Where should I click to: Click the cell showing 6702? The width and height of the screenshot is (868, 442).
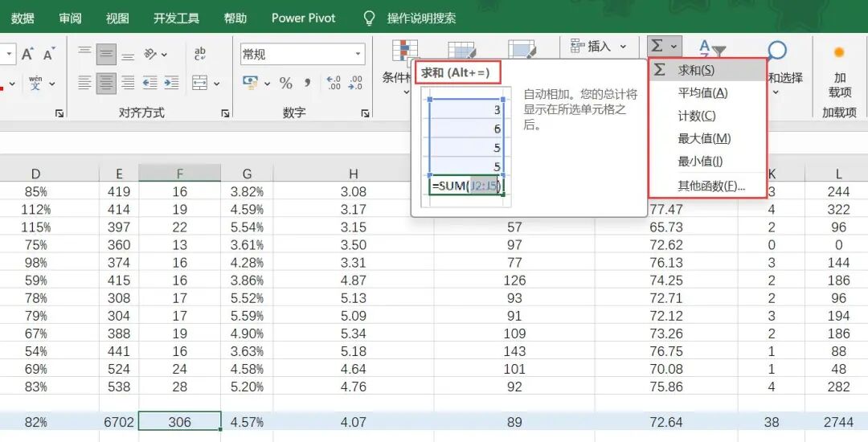point(118,422)
